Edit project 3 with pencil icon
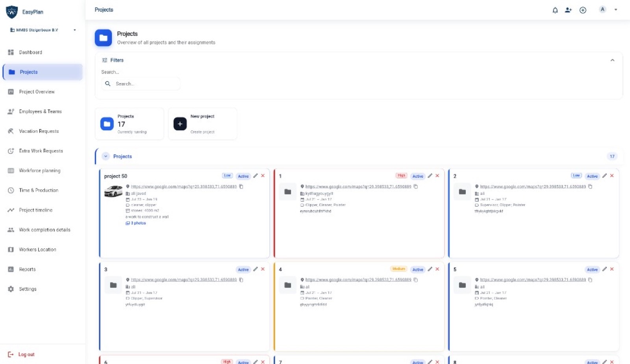Viewport: 630px width, 364px height. click(x=256, y=269)
